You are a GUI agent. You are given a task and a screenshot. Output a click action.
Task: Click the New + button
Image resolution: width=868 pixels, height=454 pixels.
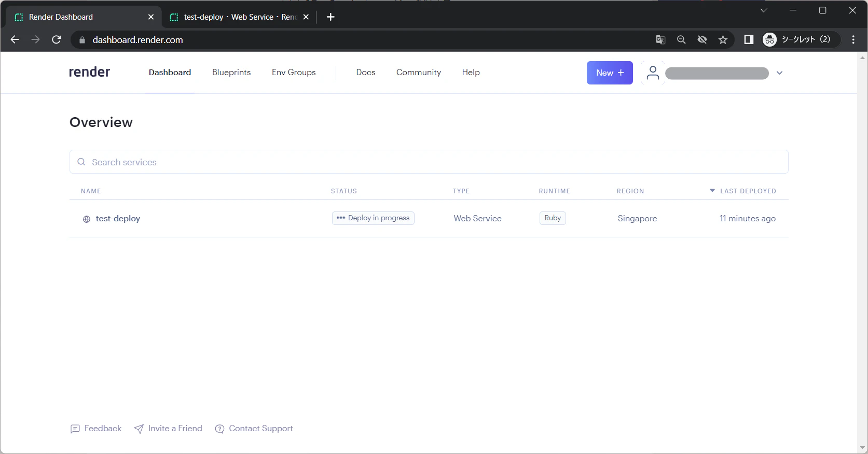pos(610,73)
